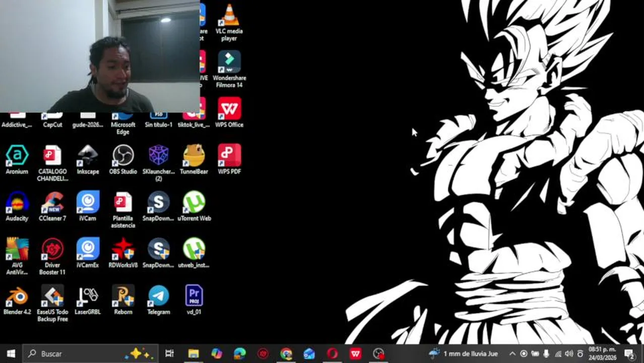Launch uTorrent Web shortcut
This screenshot has height=363, width=644.
[194, 206]
